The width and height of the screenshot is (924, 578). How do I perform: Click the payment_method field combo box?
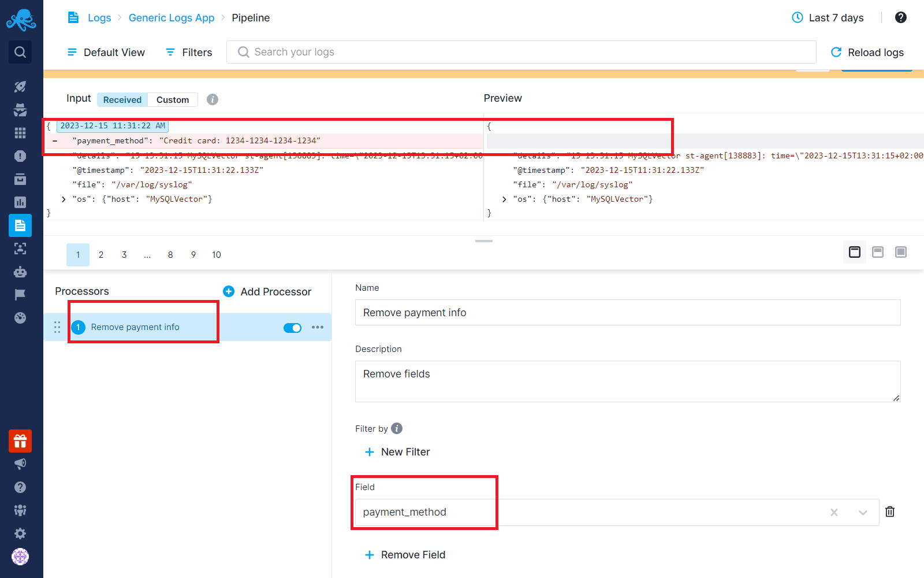click(x=617, y=512)
